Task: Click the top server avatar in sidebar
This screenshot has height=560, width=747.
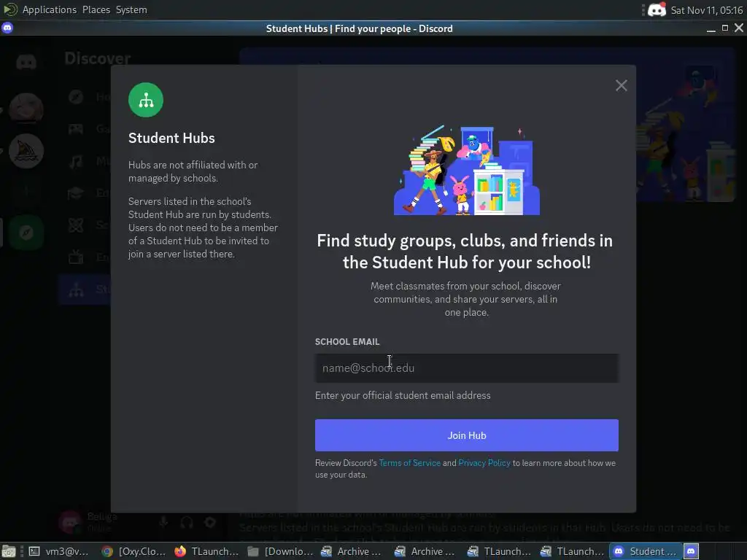Action: coord(26,108)
